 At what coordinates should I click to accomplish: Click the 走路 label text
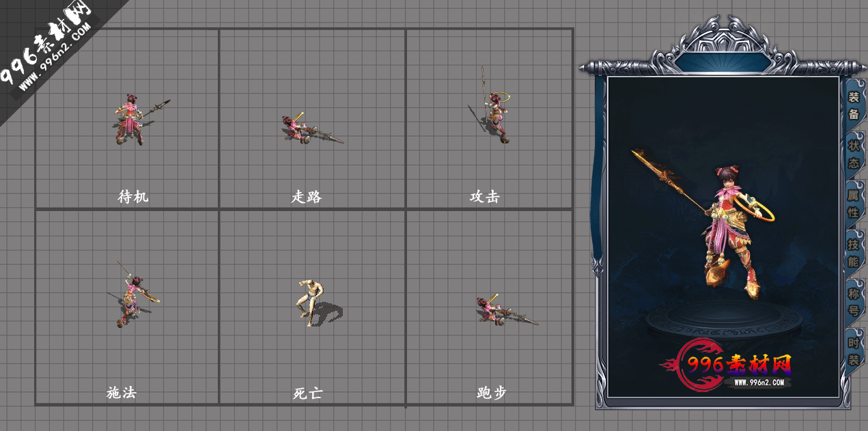(x=307, y=197)
